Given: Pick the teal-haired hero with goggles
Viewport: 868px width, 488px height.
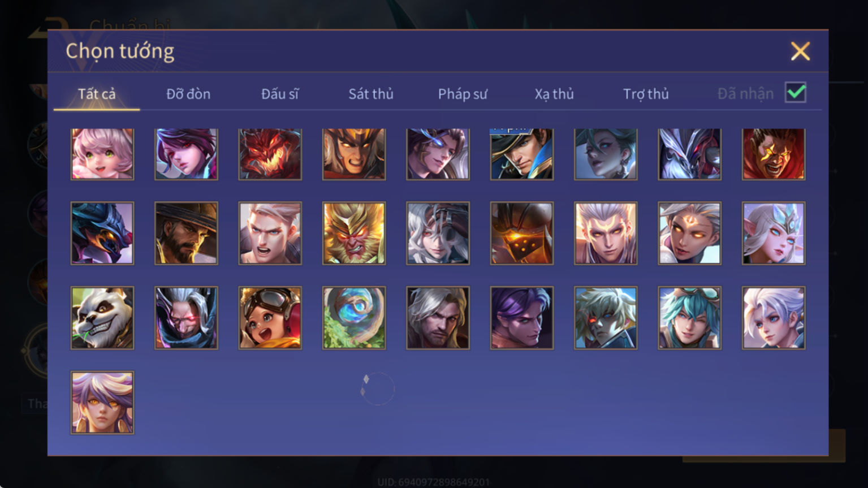Looking at the screenshot, I should 689,318.
